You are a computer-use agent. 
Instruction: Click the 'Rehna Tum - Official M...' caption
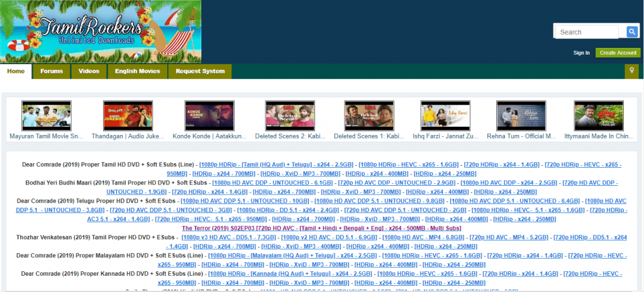[521, 136]
